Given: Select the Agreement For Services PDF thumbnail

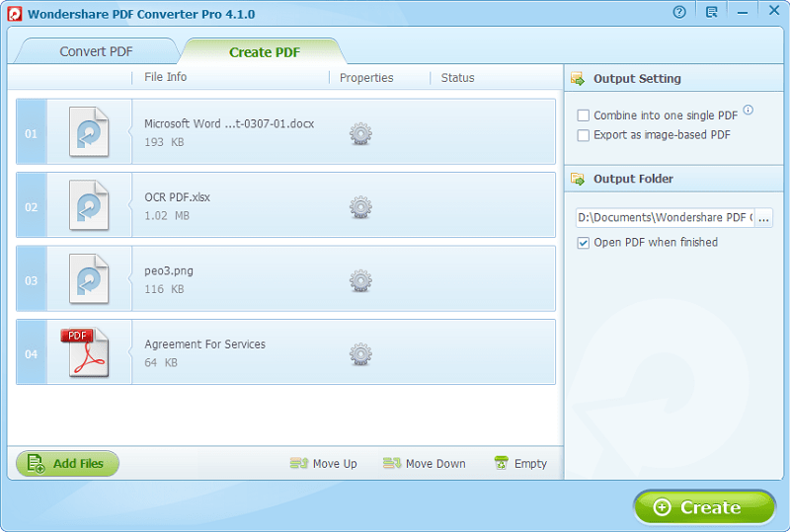Looking at the screenshot, I should (x=86, y=352).
